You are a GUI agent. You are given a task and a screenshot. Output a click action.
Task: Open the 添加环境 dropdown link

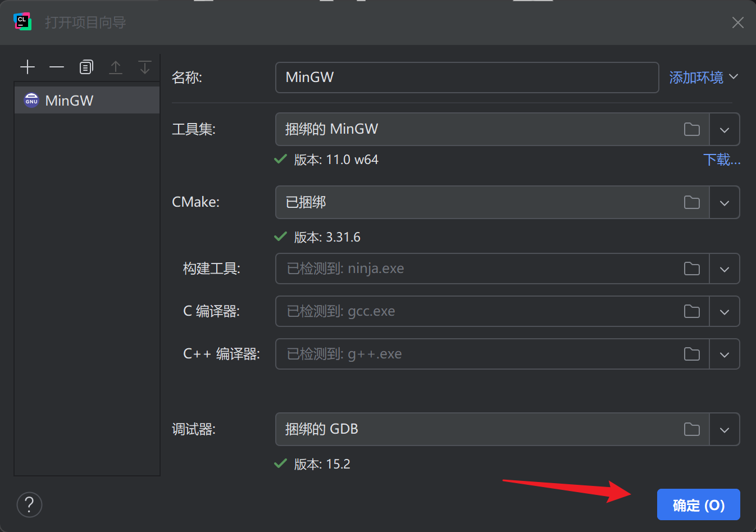pos(704,77)
